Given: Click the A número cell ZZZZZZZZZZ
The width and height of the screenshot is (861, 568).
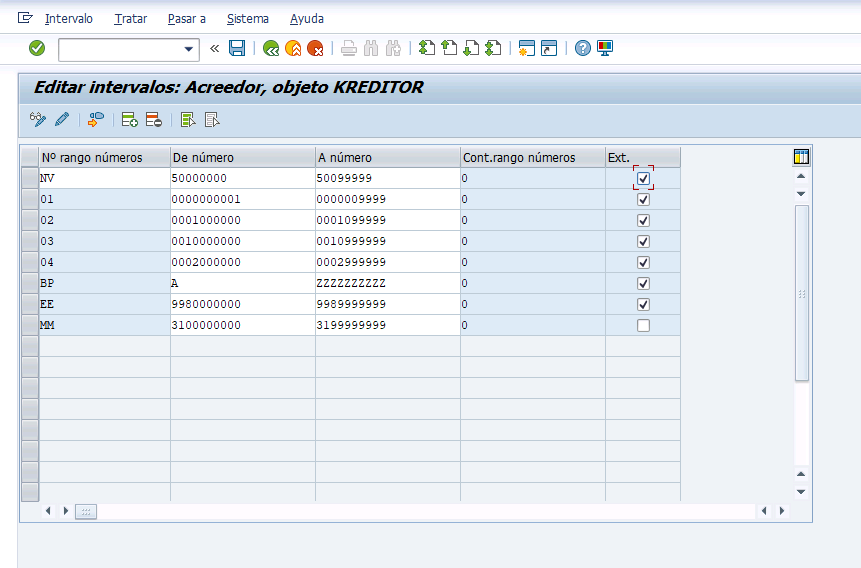Looking at the screenshot, I should (388, 283).
